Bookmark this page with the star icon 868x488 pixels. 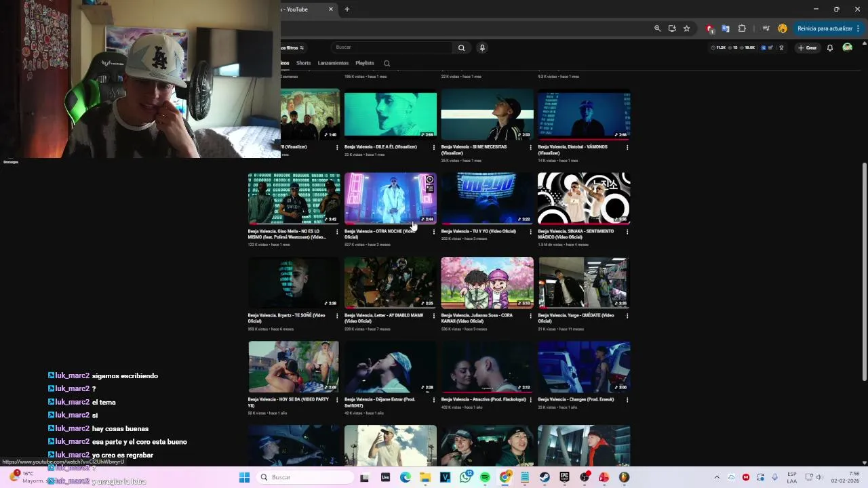click(686, 28)
